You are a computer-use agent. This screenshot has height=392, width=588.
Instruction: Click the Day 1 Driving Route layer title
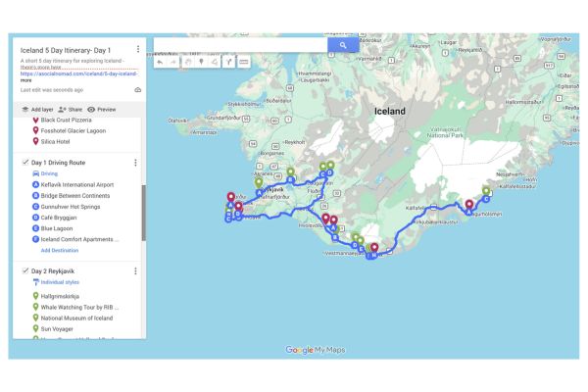58,163
